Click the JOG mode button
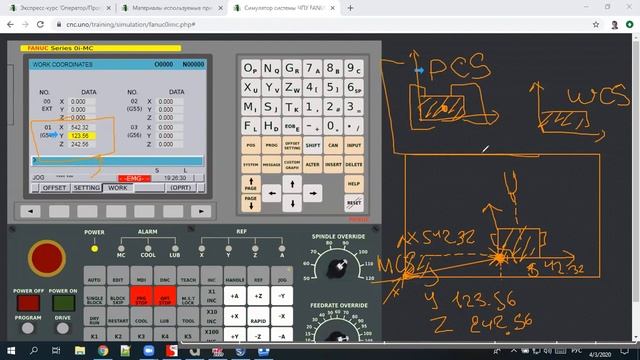Image resolution: width=640 pixels, height=360 pixels. coord(282,276)
